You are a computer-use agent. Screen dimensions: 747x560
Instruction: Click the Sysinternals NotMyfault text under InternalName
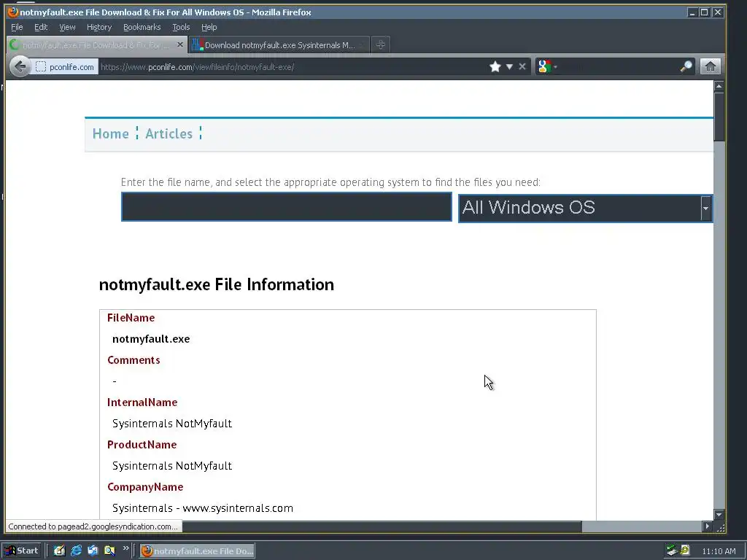pos(172,424)
